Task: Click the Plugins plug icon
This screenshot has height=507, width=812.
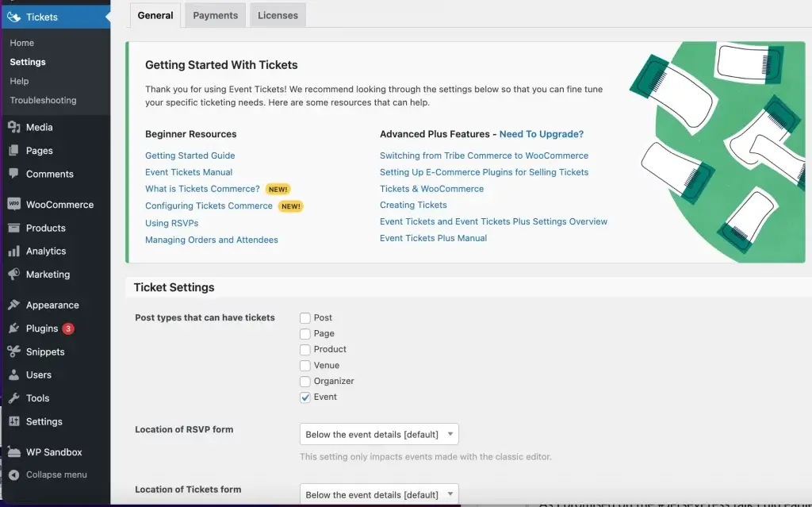Action: click(x=13, y=328)
